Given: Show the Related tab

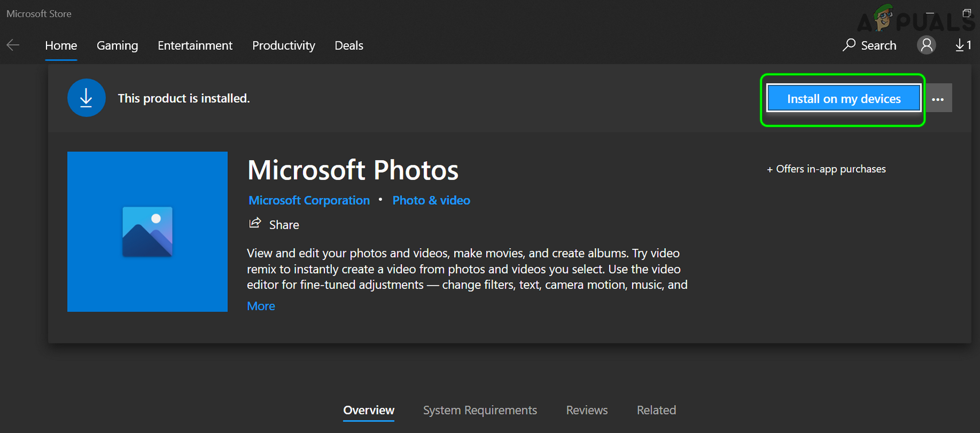Looking at the screenshot, I should pyautogui.click(x=656, y=410).
